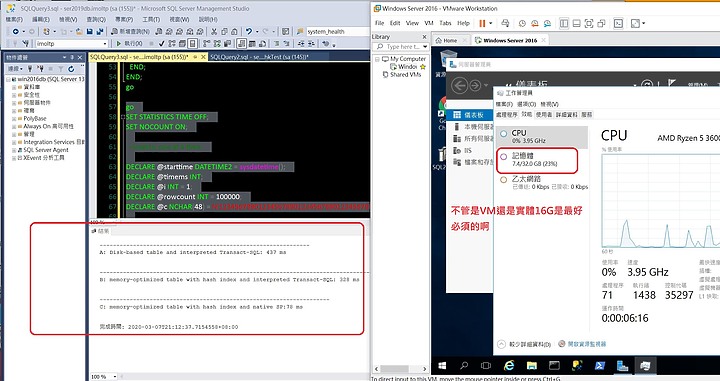Open the Tabs menu in VMware
The image size is (720, 381).
coord(445,23)
